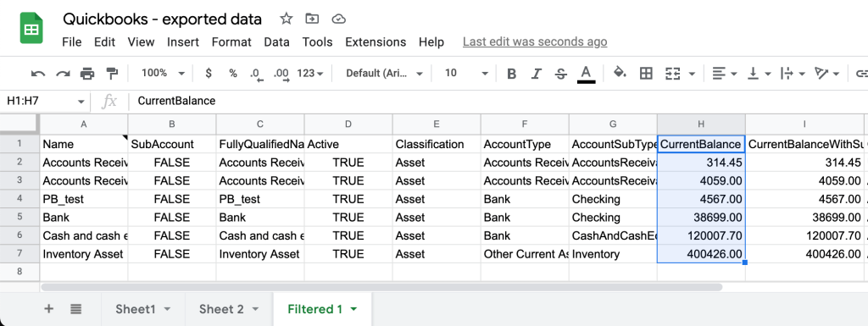This screenshot has width=868, height=326.
Task: Decrease decimal places
Action: click(256, 74)
